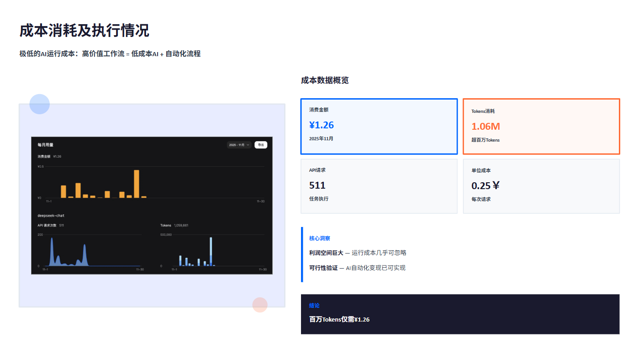This screenshot has width=644, height=349.
Task: Click the 导出 export button
Action: [x=261, y=145]
